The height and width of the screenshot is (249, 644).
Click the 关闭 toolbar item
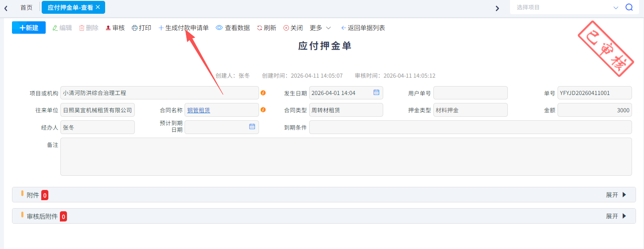[293, 28]
